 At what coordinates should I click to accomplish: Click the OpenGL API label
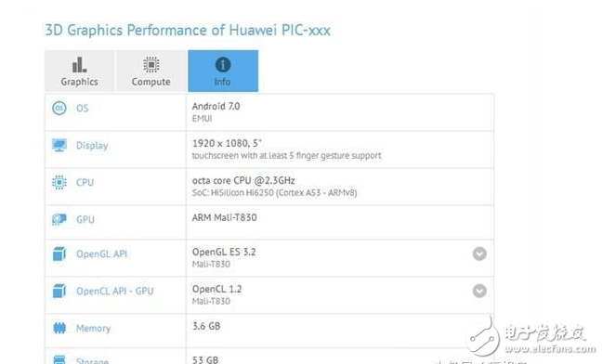coord(101,254)
